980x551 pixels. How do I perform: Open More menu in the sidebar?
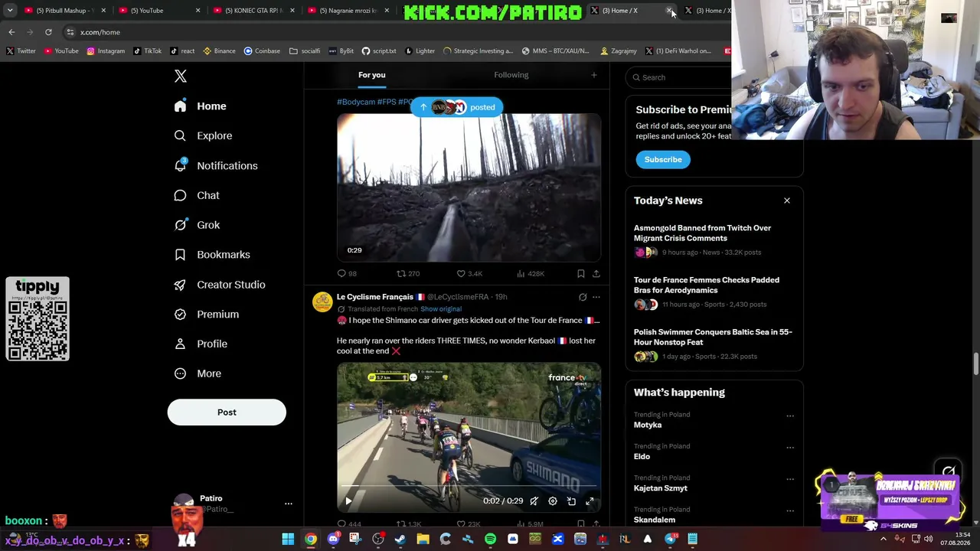tap(198, 373)
